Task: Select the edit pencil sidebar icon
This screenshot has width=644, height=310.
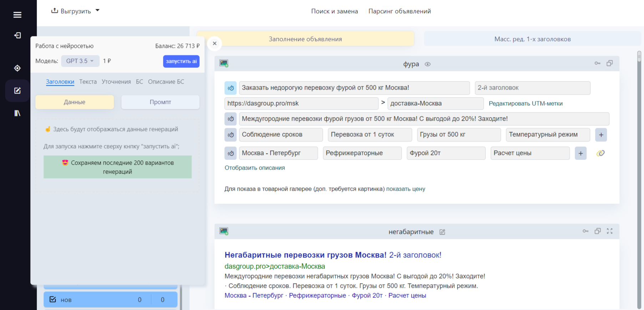Action: 17,91
